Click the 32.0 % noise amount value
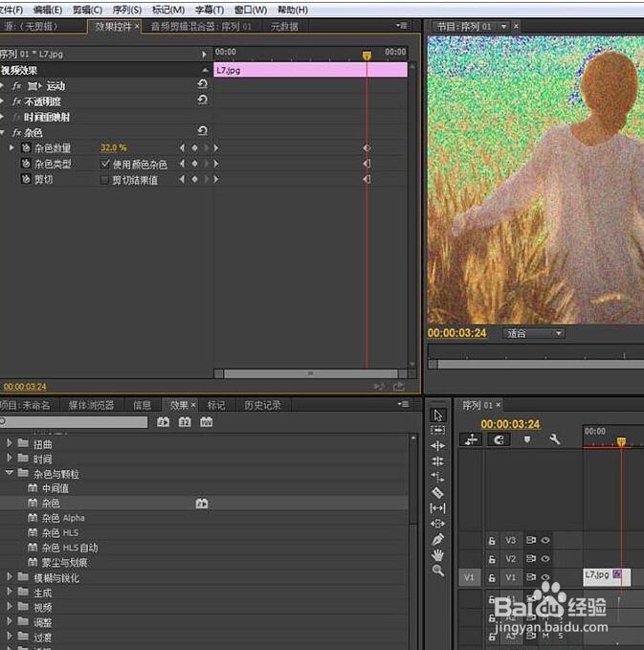The width and height of the screenshot is (644, 650). tap(114, 147)
